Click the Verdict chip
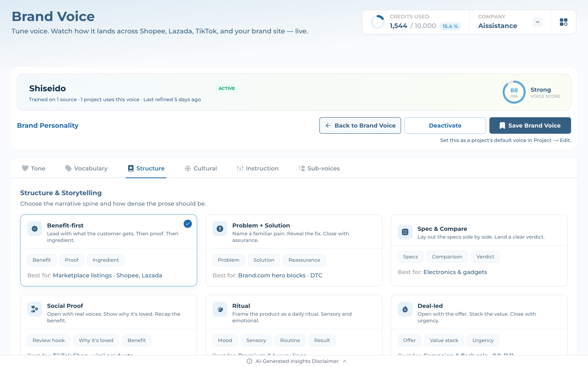588x367 pixels. [485, 257]
